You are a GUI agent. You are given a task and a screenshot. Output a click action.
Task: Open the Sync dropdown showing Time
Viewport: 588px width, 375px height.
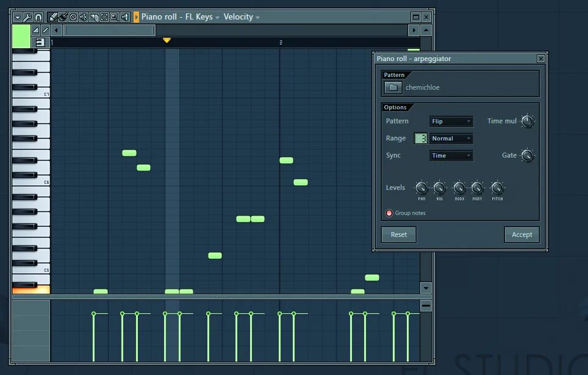[451, 156]
